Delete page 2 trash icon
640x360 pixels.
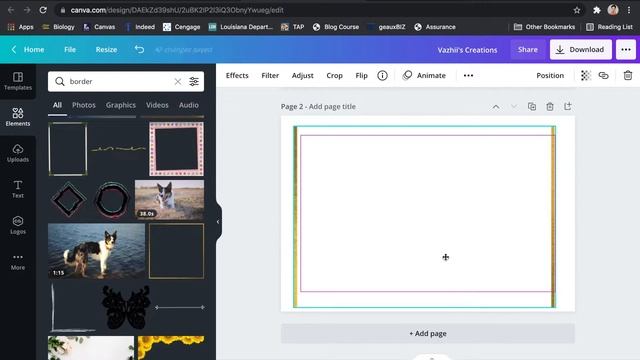550,107
